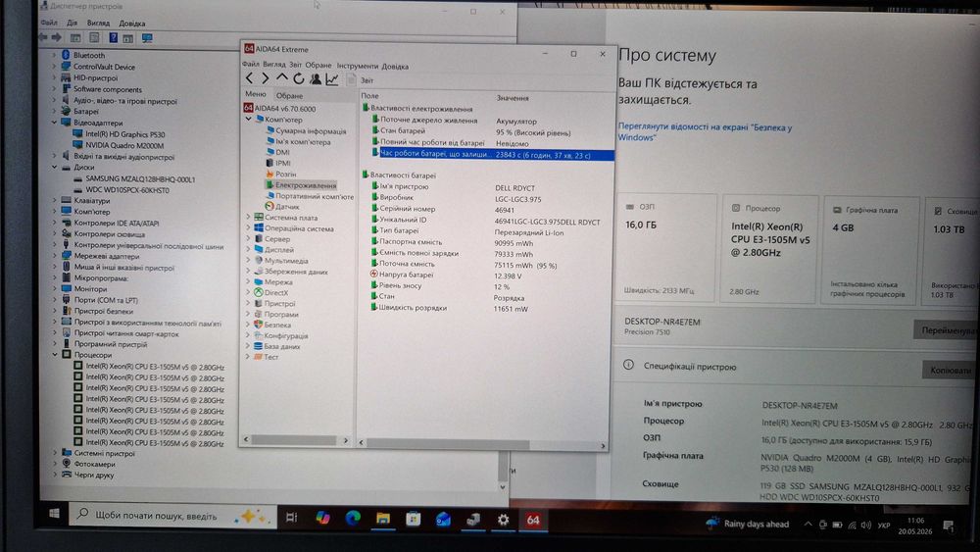The image size is (980, 552).
Task: Open Windows Start menu
Action: [54, 514]
